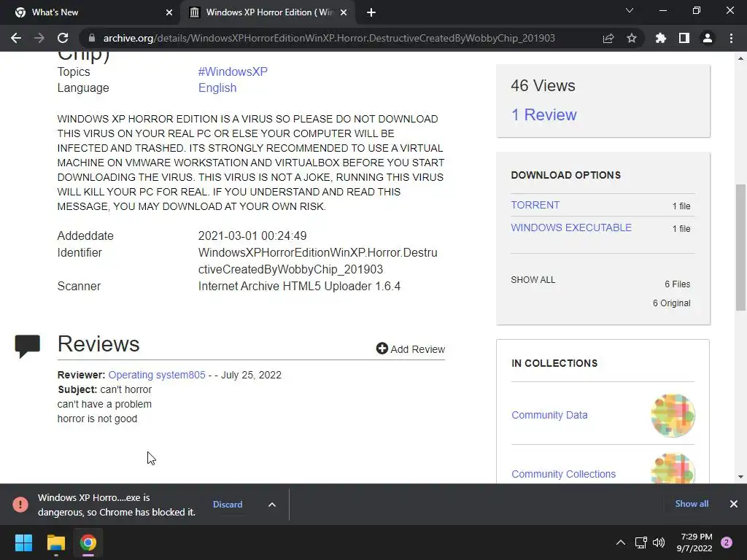Image resolution: width=747 pixels, height=560 pixels.
Task: Click the review subject "can't horror"
Action: [x=126, y=389]
